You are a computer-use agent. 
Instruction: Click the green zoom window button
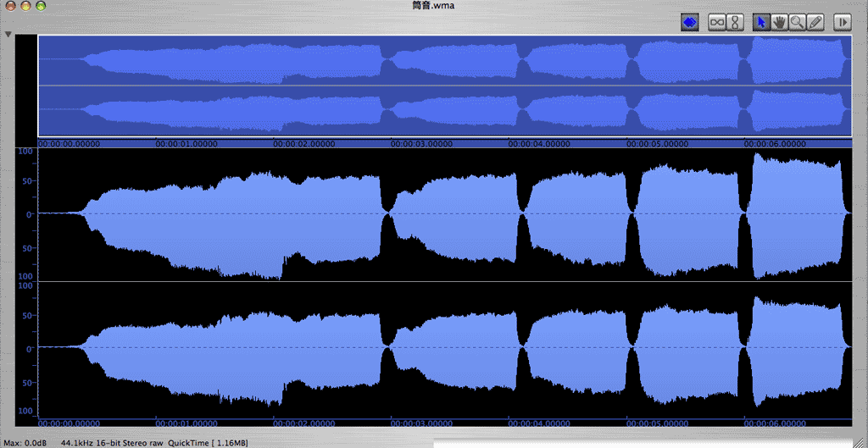[x=42, y=6]
